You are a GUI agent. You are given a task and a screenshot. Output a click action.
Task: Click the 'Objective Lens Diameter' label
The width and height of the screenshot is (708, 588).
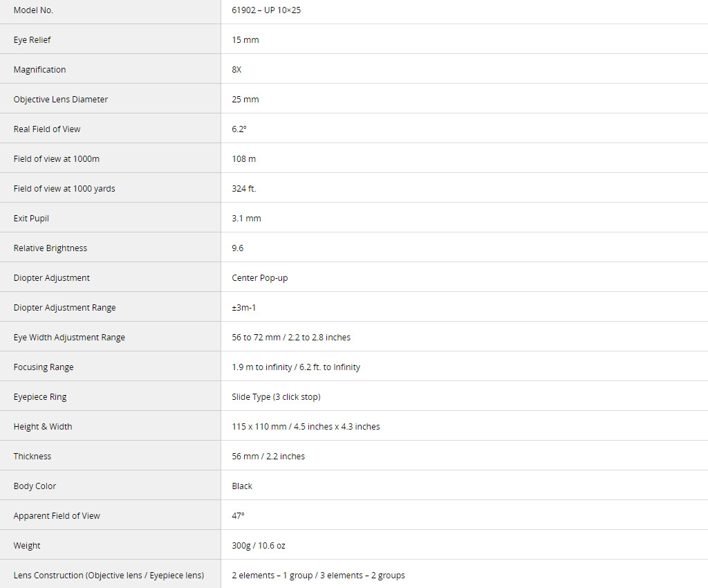click(61, 100)
